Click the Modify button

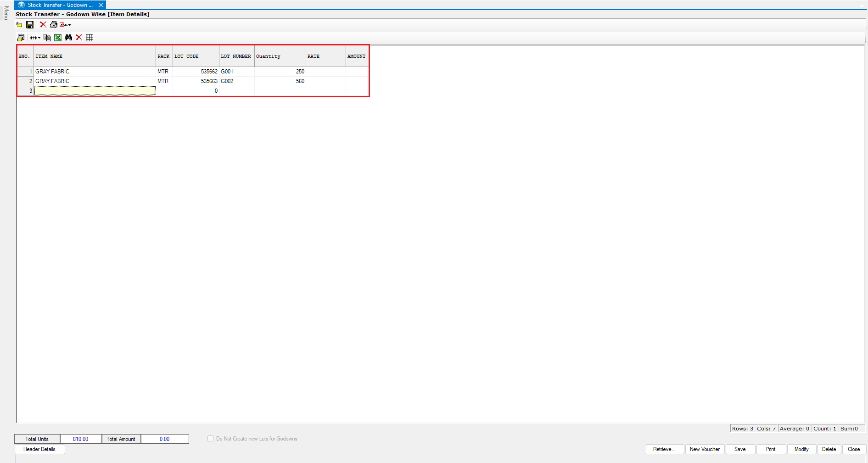click(x=801, y=449)
